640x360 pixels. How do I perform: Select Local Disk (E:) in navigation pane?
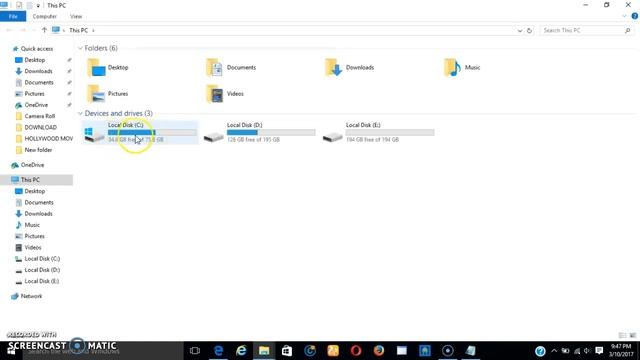(x=42, y=281)
